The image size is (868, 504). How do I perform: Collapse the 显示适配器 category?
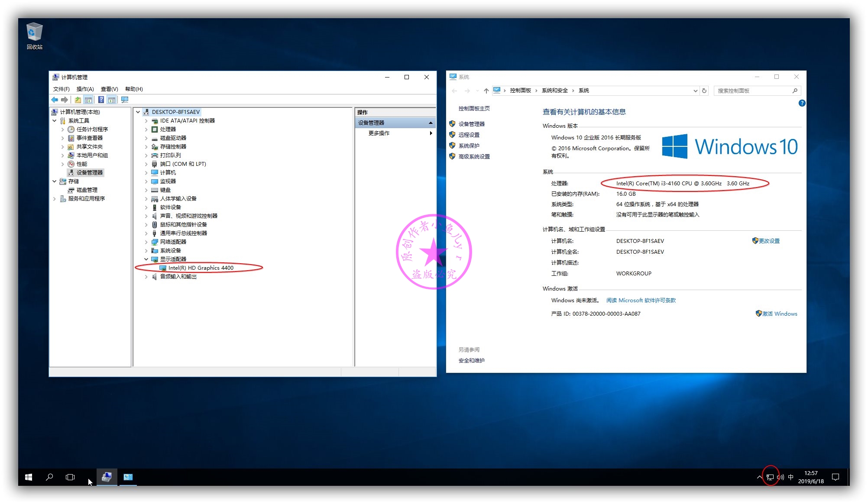pyautogui.click(x=146, y=259)
